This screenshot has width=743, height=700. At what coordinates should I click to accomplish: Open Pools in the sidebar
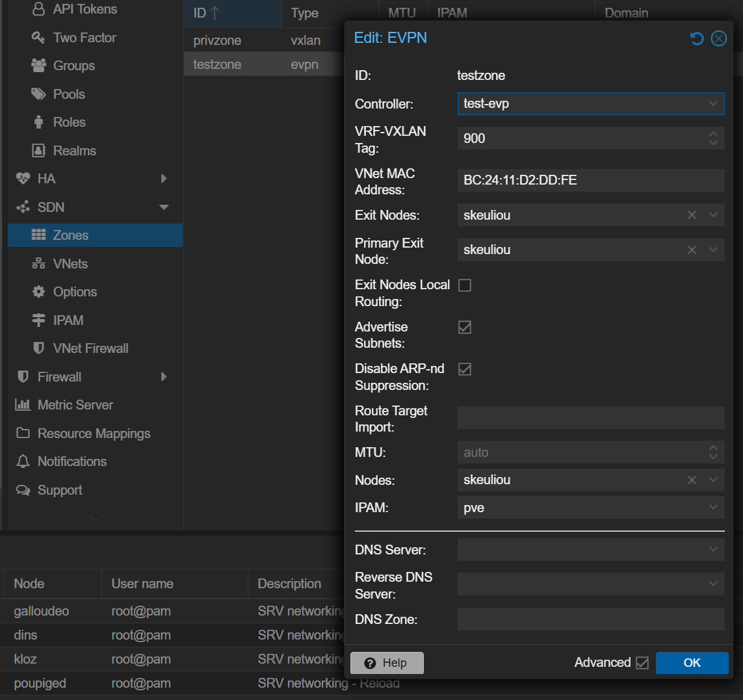[69, 94]
